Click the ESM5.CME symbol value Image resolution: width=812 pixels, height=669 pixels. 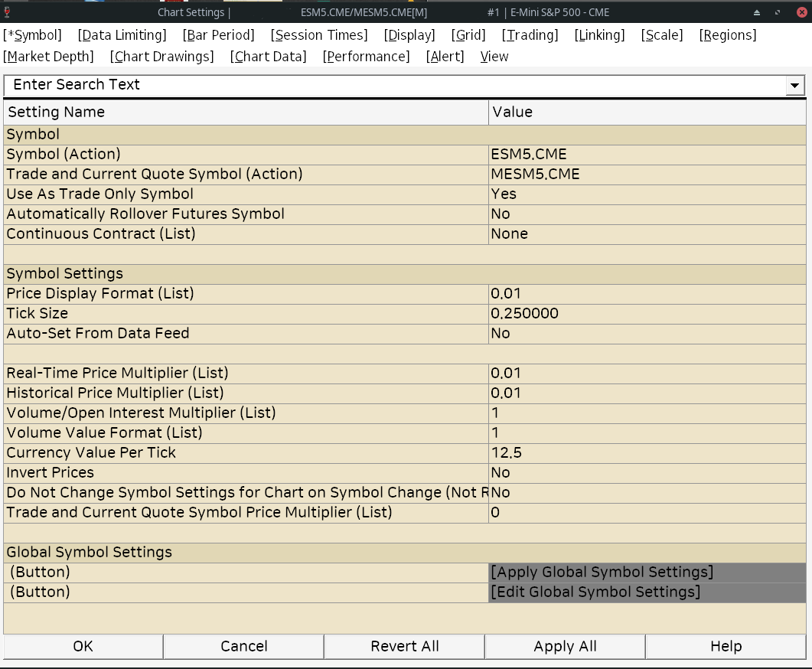tap(647, 155)
